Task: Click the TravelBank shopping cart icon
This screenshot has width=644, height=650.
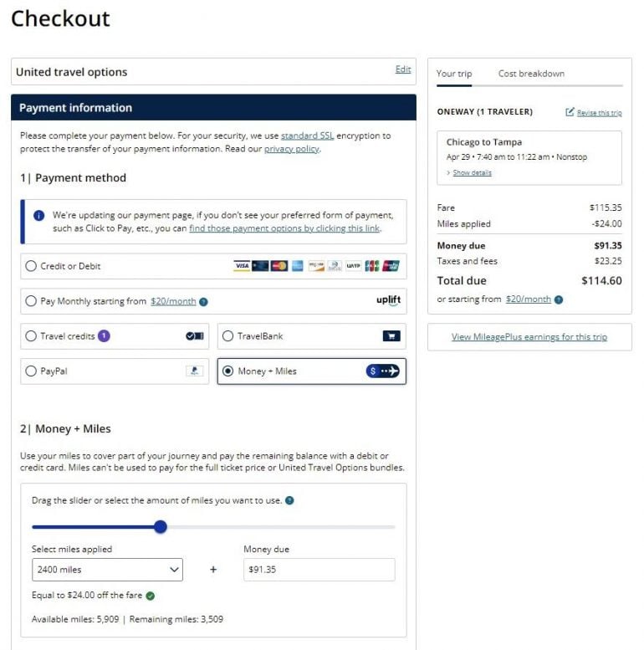Action: point(391,336)
